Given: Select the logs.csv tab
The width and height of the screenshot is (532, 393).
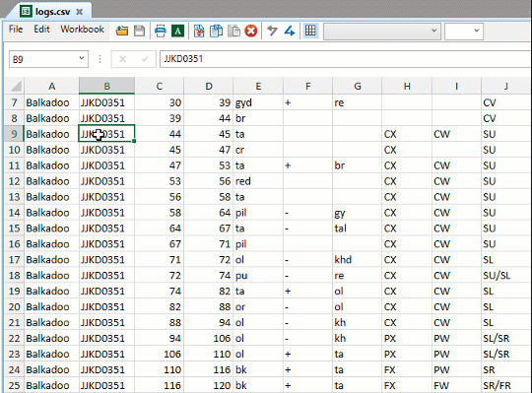Looking at the screenshot, I should pyautogui.click(x=51, y=11).
